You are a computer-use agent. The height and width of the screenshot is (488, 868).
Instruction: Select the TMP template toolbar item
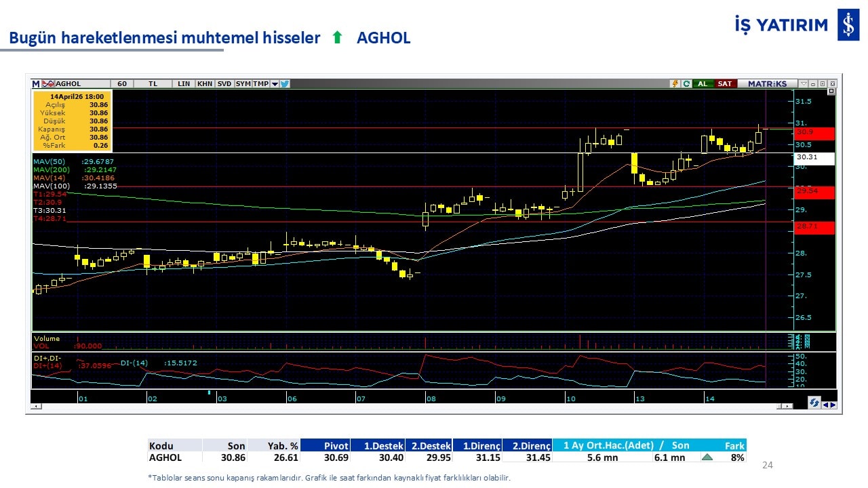point(260,84)
